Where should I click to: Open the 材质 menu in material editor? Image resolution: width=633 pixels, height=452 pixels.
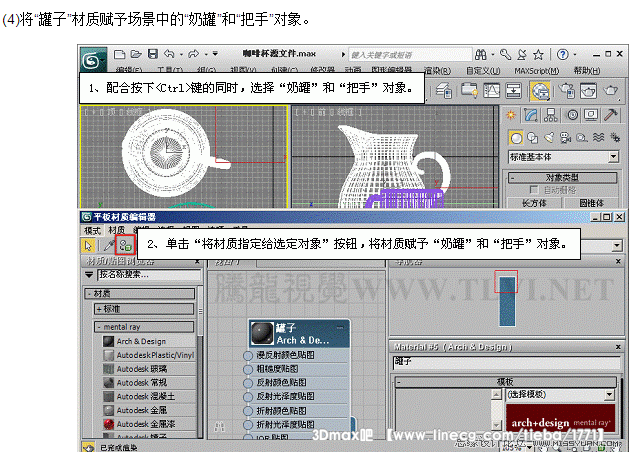(116, 230)
